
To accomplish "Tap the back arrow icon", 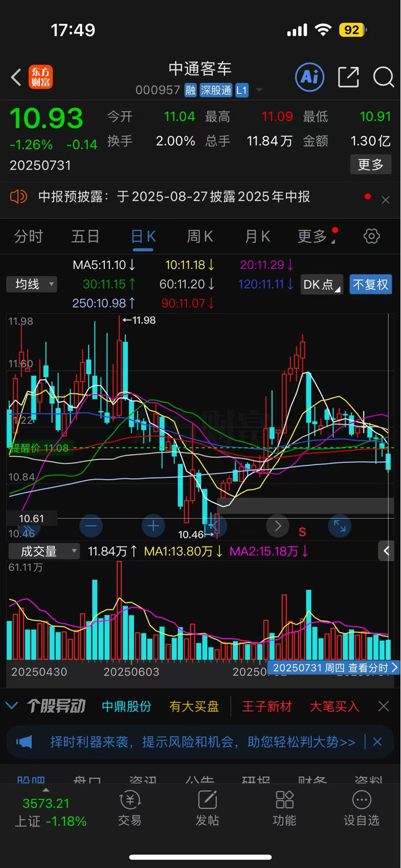I will coord(16,78).
